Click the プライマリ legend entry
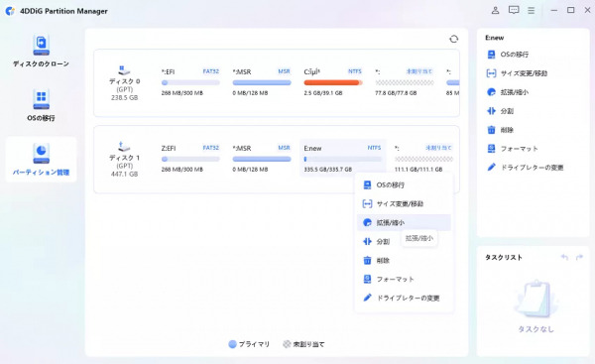This screenshot has height=364, width=595. point(249,344)
